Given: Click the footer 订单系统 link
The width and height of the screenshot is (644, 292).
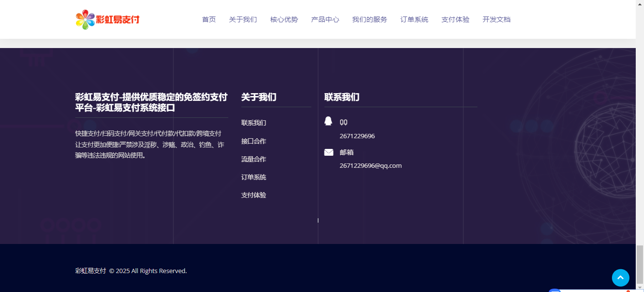Looking at the screenshot, I should 254,177.
